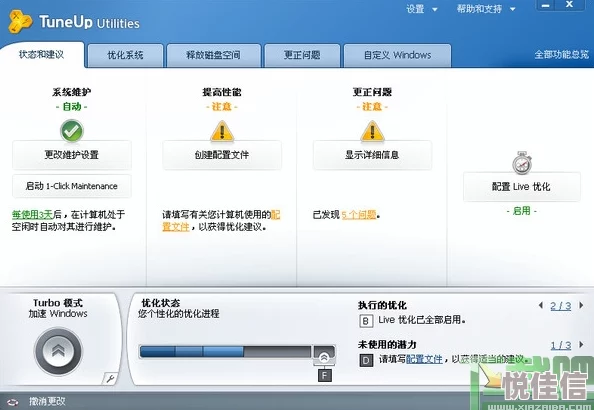This screenshot has height=410, width=594.
Task: Switch to the 优化系统 tab
Action: (x=125, y=55)
